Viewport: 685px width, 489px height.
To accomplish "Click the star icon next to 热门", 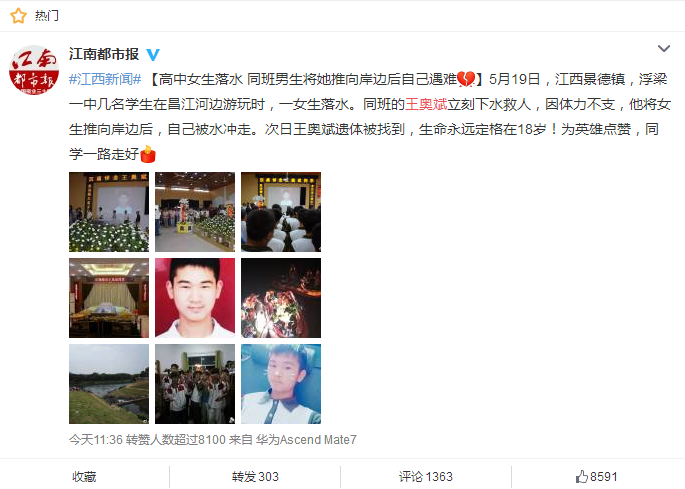I will click(x=18, y=16).
